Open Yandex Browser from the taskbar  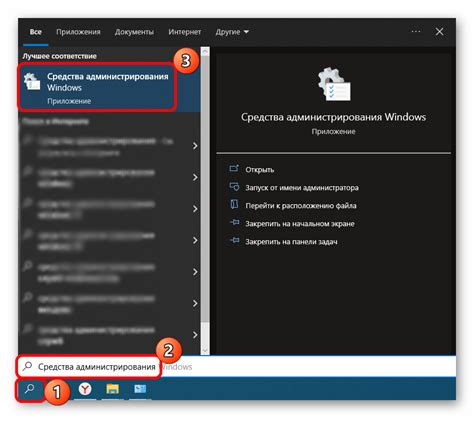click(x=85, y=389)
